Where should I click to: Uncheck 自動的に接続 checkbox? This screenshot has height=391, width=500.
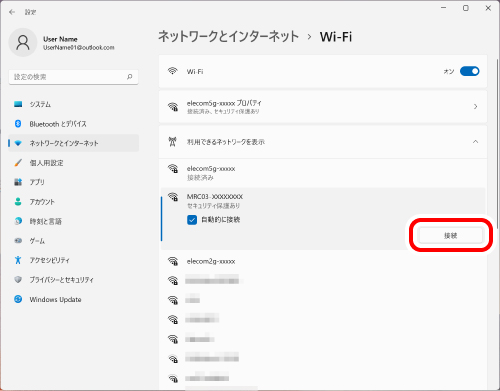click(192, 220)
